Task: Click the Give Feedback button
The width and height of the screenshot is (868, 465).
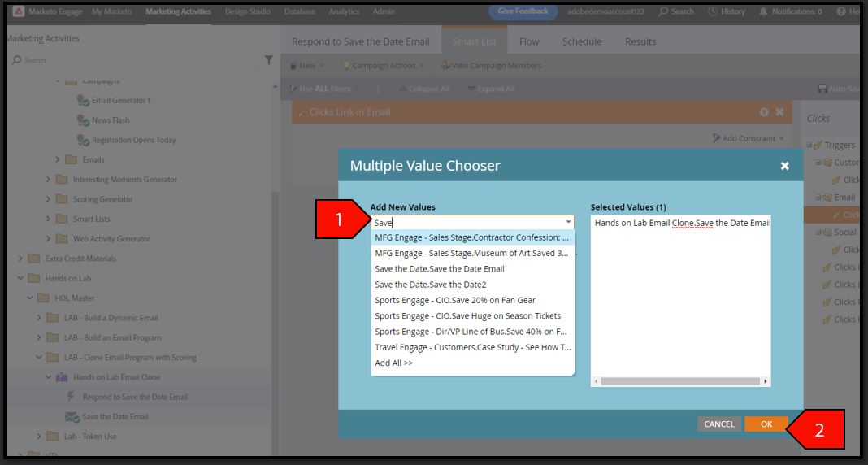Action: coord(523,11)
